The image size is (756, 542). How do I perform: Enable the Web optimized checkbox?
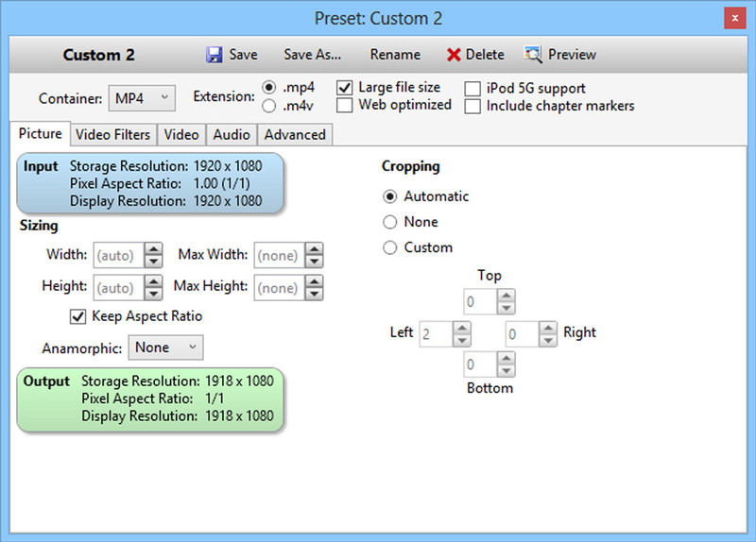tap(344, 105)
